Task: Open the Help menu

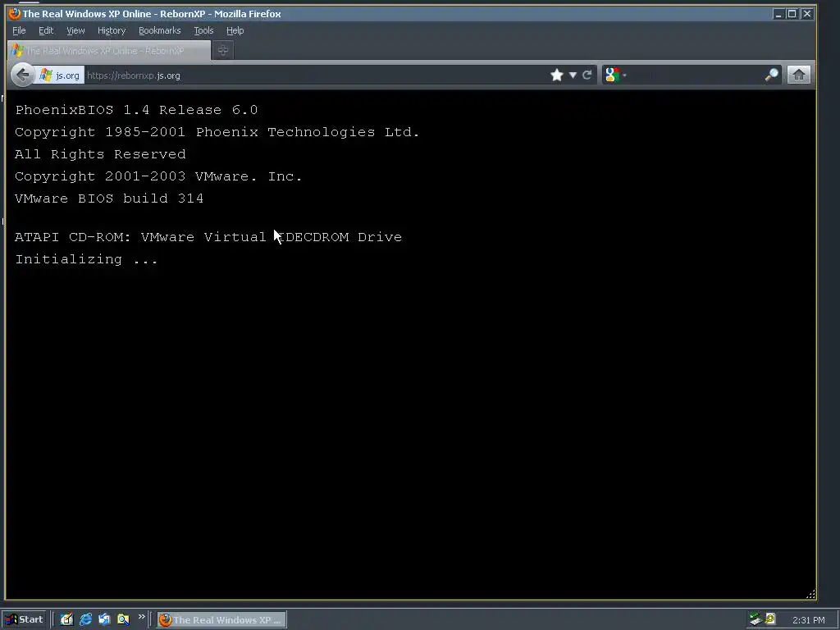Action: pos(235,30)
